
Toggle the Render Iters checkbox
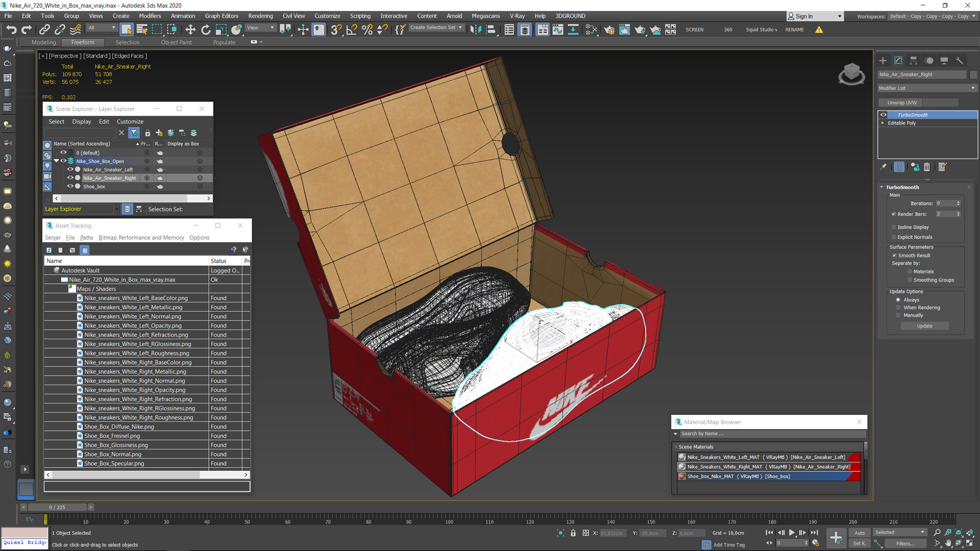click(894, 214)
